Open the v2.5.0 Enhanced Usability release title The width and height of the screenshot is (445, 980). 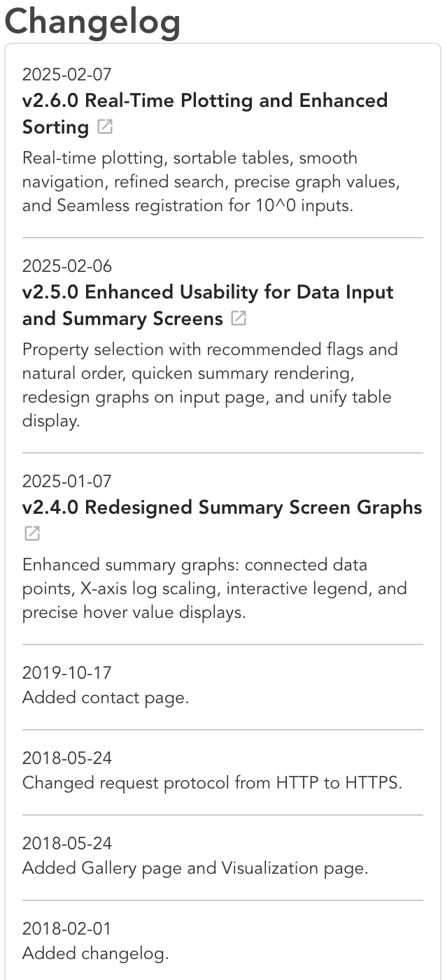point(208,305)
